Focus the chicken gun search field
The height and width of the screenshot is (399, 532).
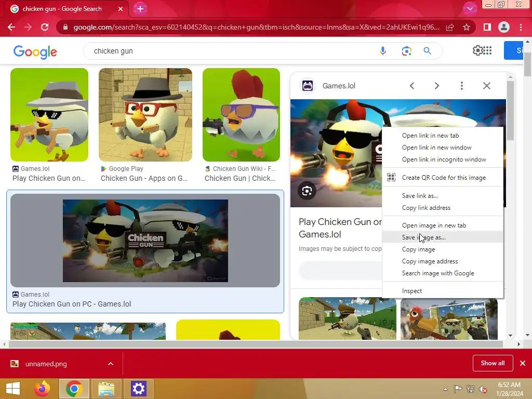point(231,51)
